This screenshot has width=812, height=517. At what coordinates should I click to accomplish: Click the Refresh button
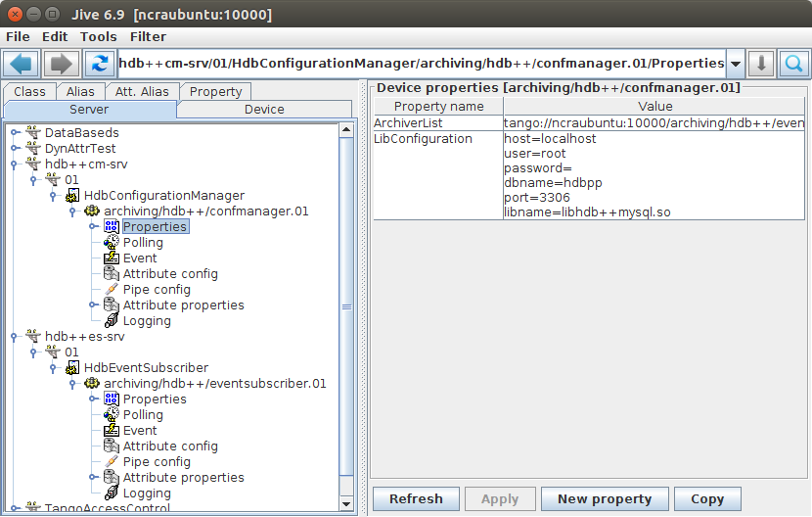click(x=416, y=498)
